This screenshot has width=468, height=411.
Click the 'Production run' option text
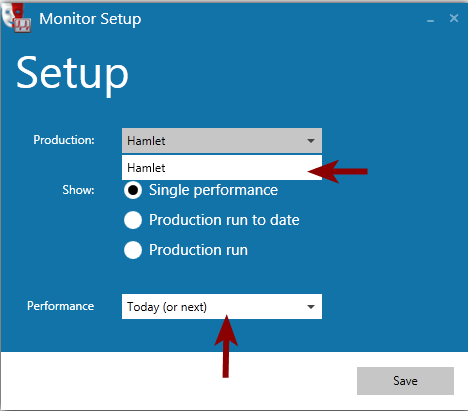click(198, 250)
